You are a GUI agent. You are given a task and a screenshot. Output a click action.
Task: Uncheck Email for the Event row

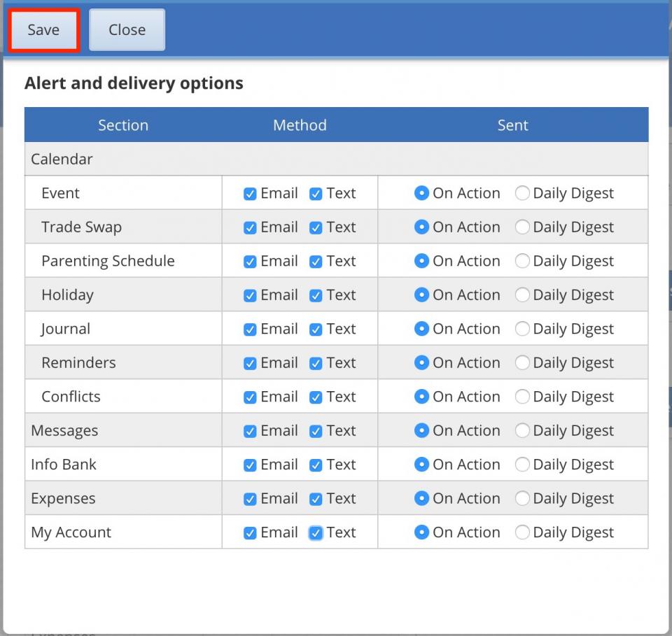point(250,194)
